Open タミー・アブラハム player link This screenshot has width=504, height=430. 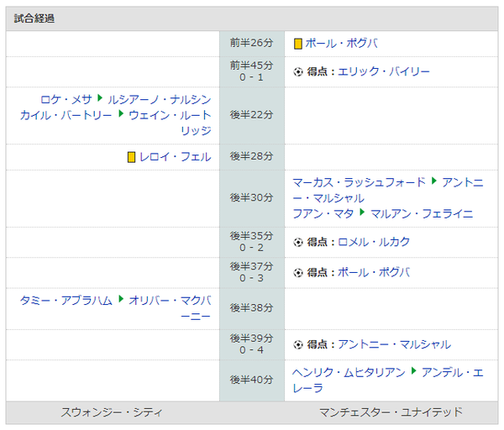point(66,300)
